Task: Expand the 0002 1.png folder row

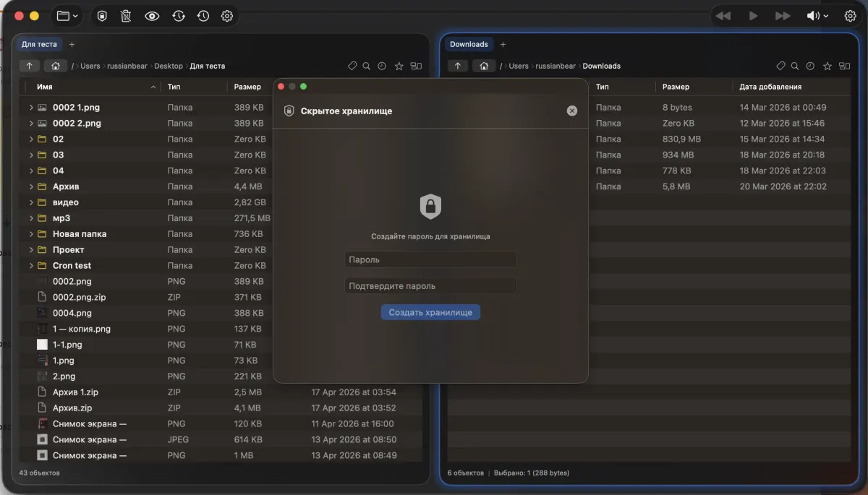Action: click(31, 107)
